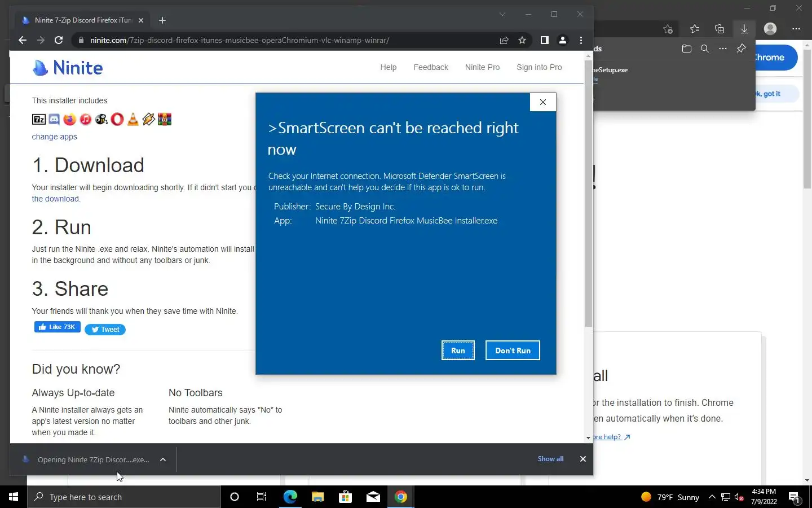Click Don't Run in SmartScreen dialog

(x=513, y=351)
